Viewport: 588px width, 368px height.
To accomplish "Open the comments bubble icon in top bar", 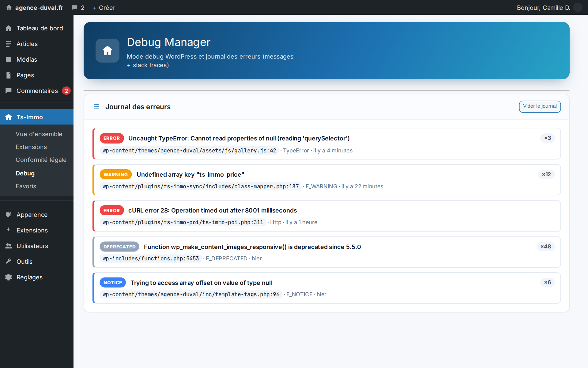I will click(x=74, y=8).
